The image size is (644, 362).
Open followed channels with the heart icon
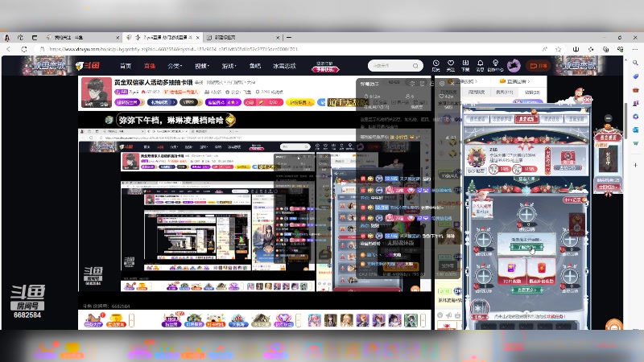point(451,65)
